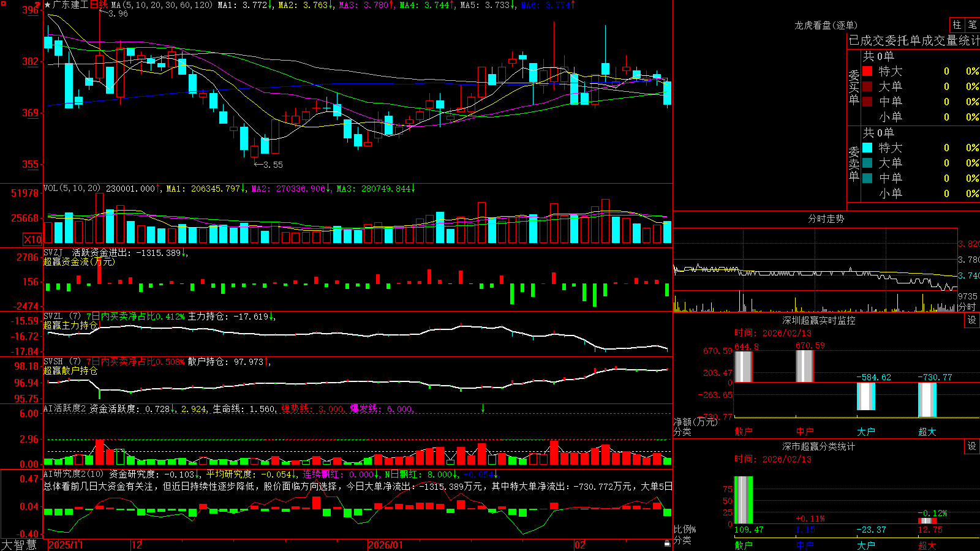Click the MA4: 3.744 value
This screenshot has height=551, width=980.
427,5
